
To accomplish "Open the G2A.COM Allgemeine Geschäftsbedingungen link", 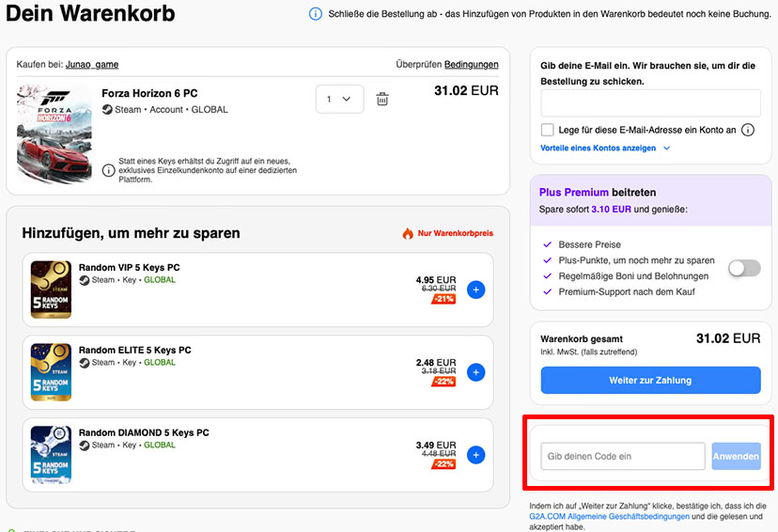I will [x=609, y=517].
